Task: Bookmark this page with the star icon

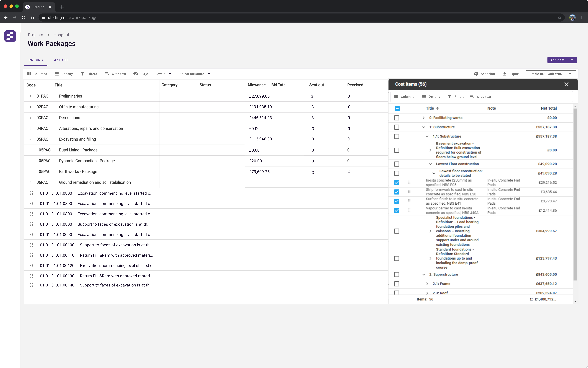Action: (x=559, y=18)
